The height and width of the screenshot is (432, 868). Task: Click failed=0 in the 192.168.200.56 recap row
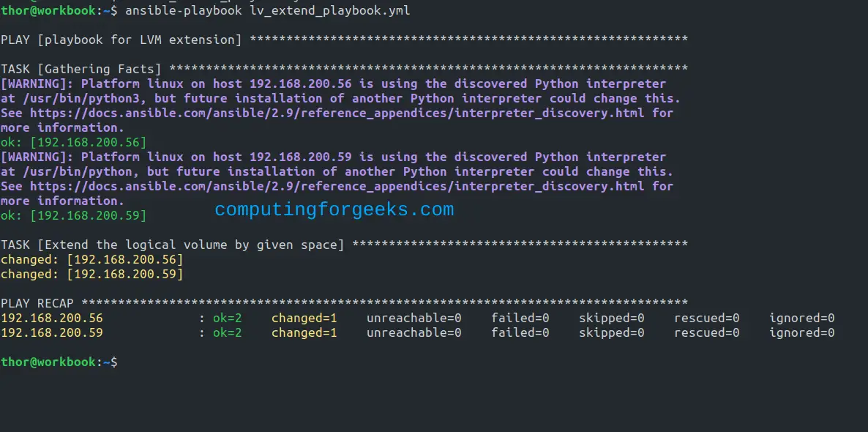[x=520, y=318]
